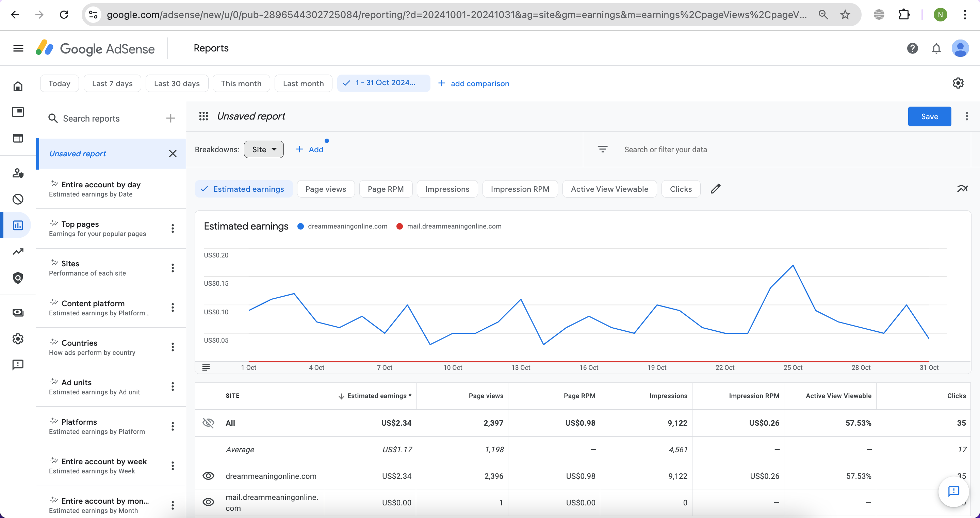This screenshot has width=980, height=518.
Task: Toggle Clicks metric chip
Action: pyautogui.click(x=681, y=189)
